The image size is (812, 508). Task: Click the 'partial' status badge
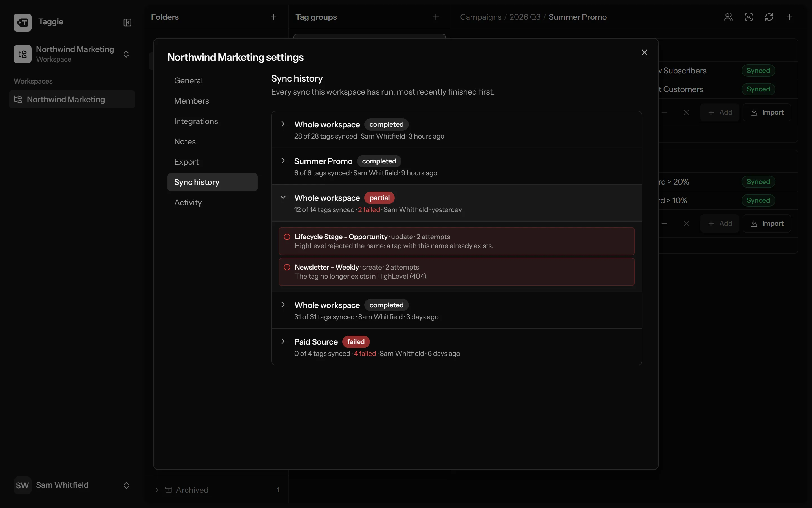379,198
